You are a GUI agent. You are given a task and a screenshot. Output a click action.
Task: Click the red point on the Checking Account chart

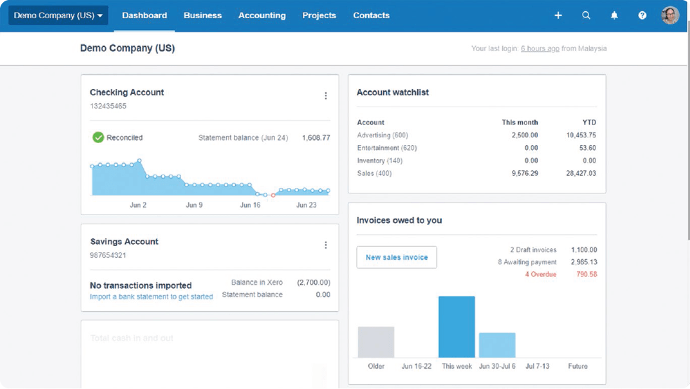click(273, 195)
